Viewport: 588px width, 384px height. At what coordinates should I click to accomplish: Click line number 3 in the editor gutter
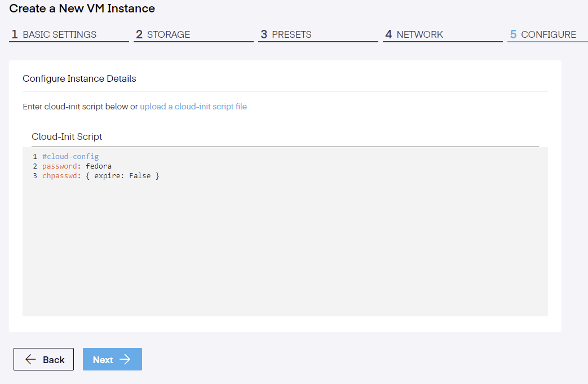pos(35,176)
